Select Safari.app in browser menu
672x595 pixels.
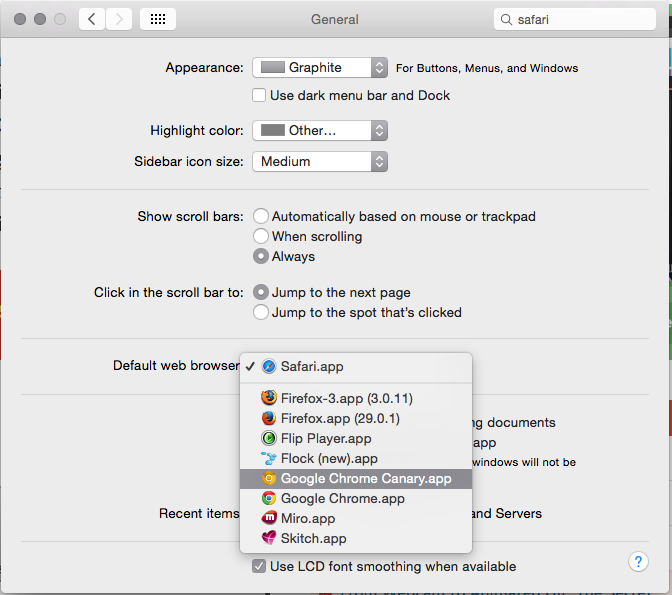[311, 366]
